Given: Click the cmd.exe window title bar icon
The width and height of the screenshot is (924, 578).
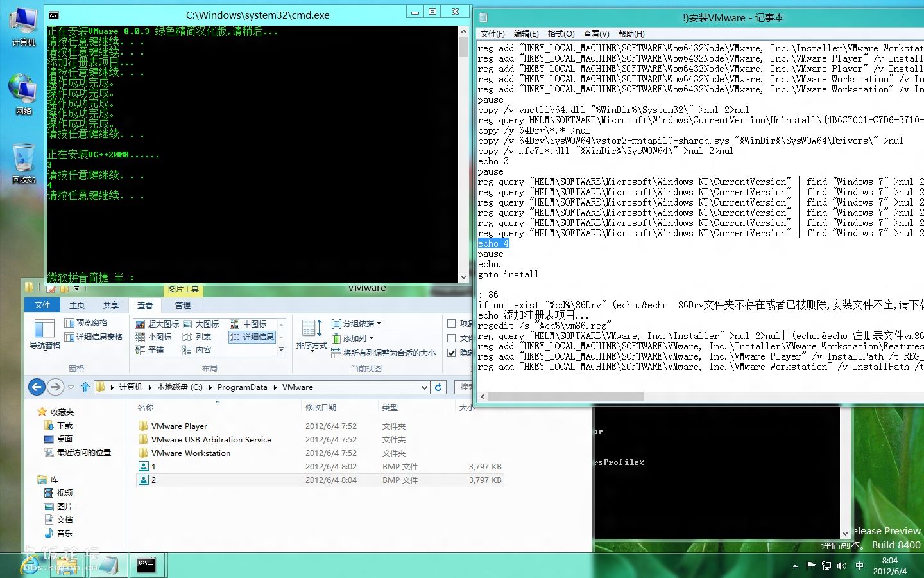Looking at the screenshot, I should (x=54, y=15).
